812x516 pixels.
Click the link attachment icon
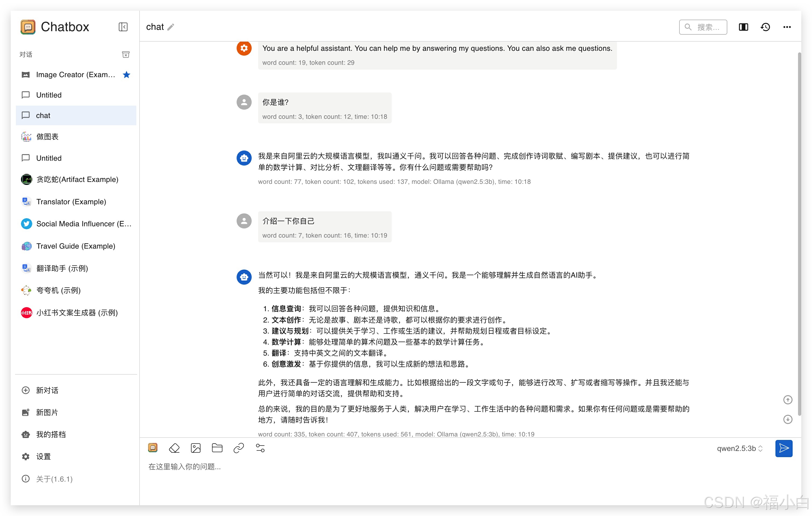pos(238,448)
